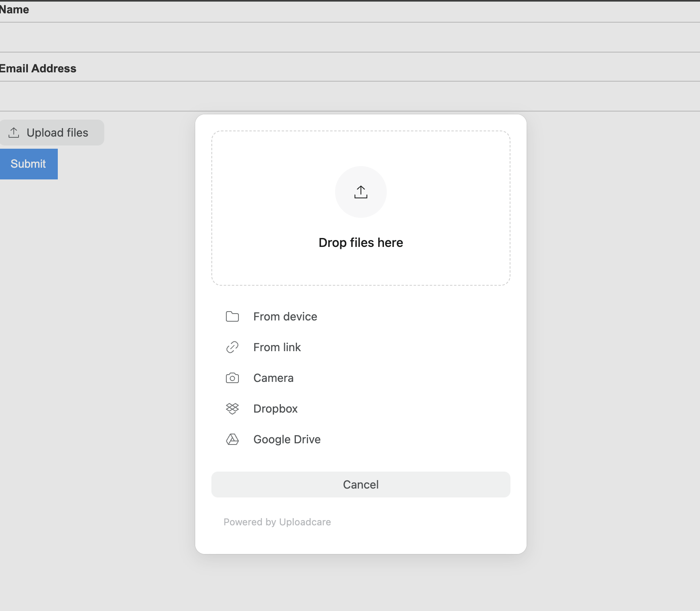Screen dimensions: 700x611
Task: Select the From device option
Action: point(285,316)
